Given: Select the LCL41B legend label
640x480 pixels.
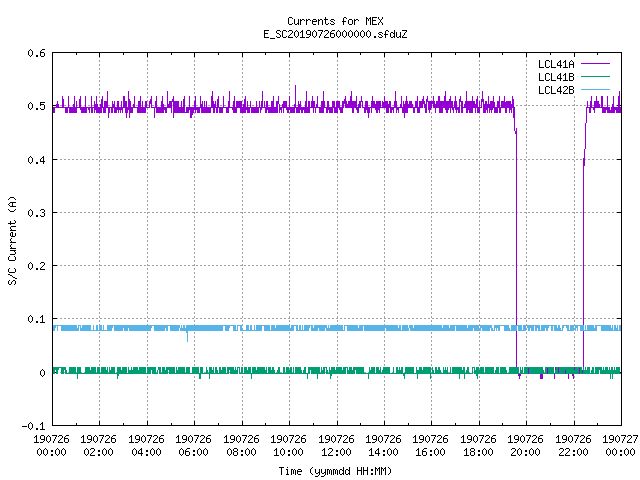Looking at the screenshot, I should pos(556,77).
